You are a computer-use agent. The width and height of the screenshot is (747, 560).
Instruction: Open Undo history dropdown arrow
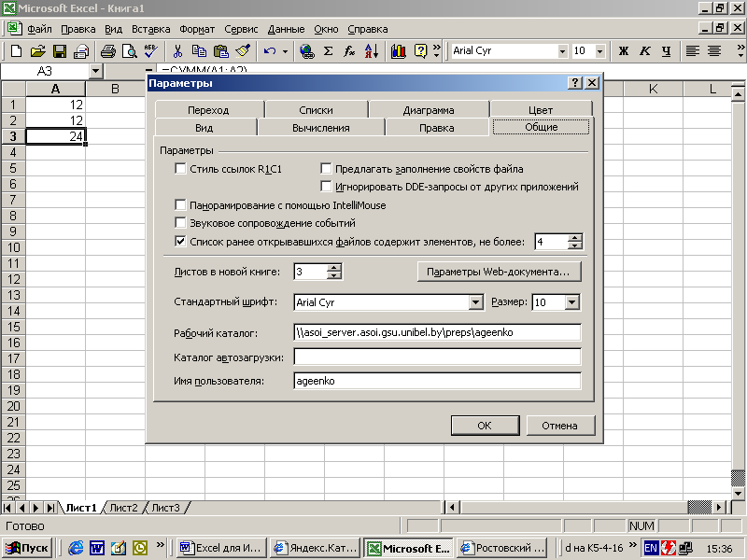click(285, 51)
